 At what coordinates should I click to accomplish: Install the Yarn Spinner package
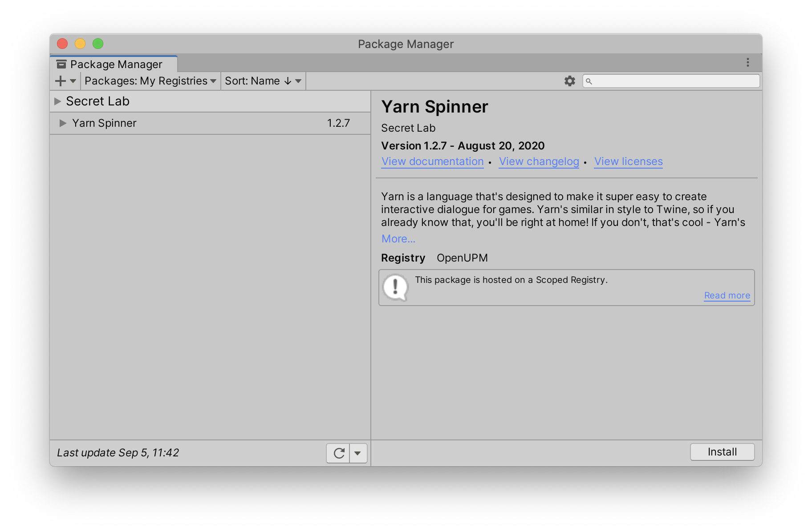point(722,452)
